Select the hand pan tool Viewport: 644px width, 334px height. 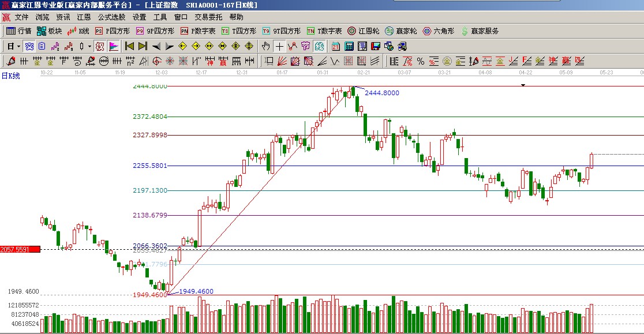265,46
